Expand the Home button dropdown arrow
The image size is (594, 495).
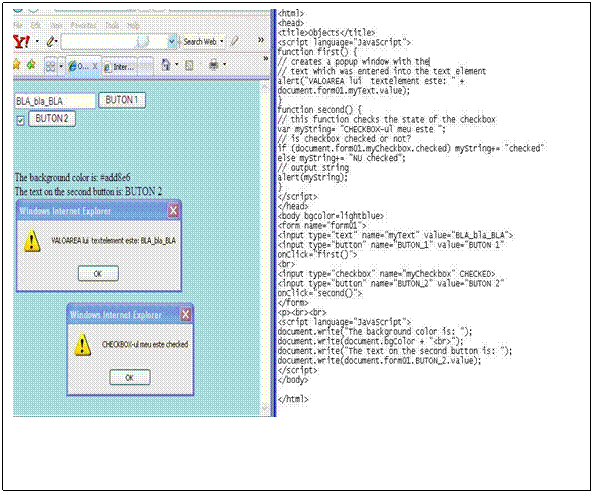pyautogui.click(x=177, y=65)
